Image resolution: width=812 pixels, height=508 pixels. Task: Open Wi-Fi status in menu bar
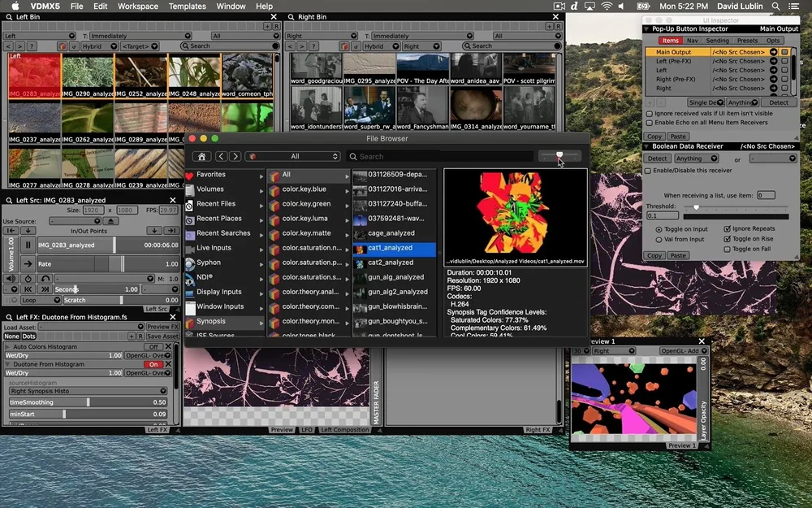[607, 7]
